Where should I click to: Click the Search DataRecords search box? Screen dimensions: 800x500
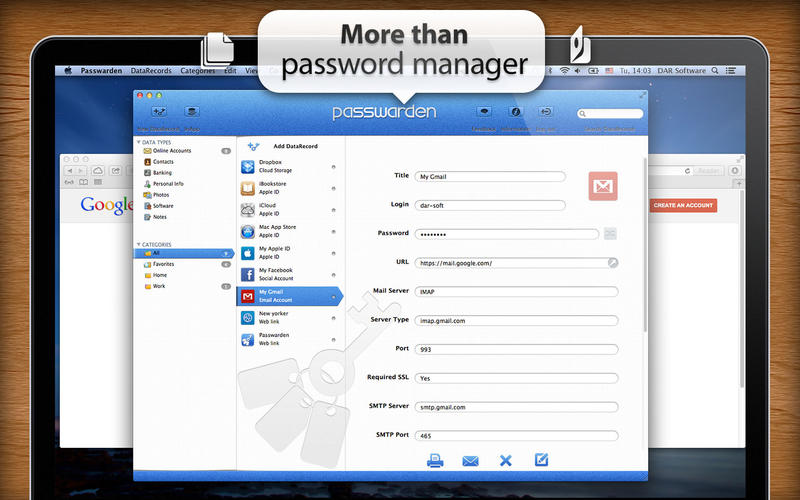tap(610, 113)
